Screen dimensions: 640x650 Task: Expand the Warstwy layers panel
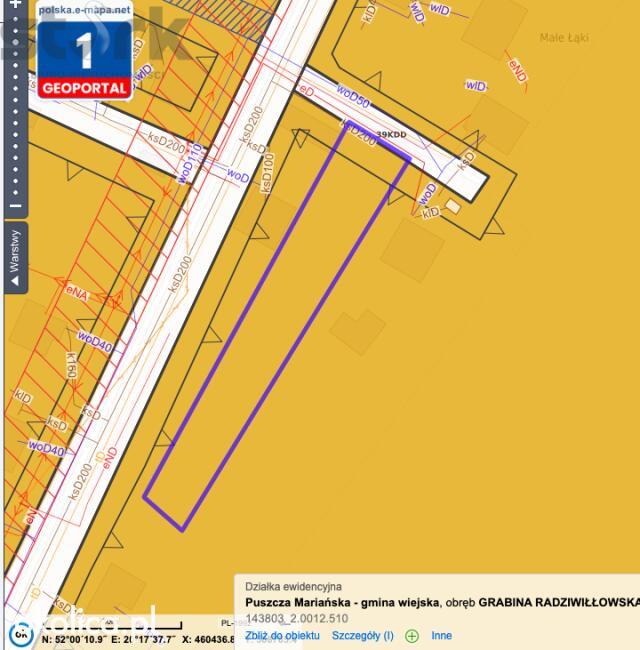point(16,258)
